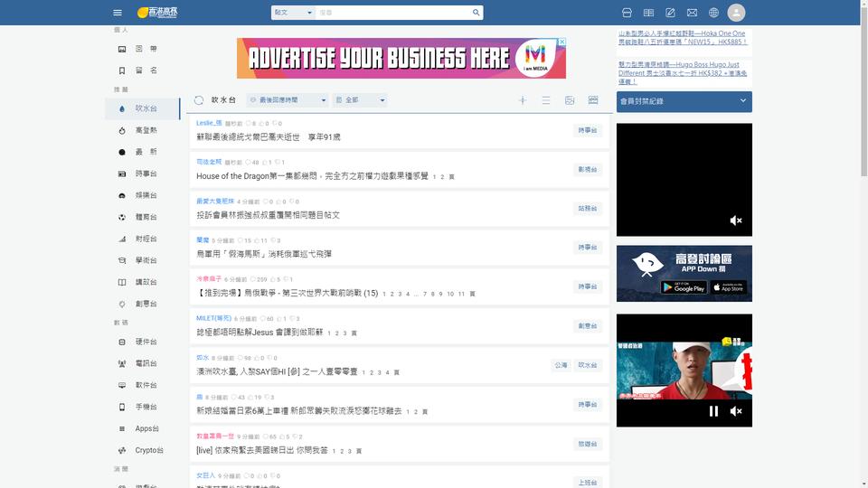Open the book/reading icon in header

pos(648,12)
